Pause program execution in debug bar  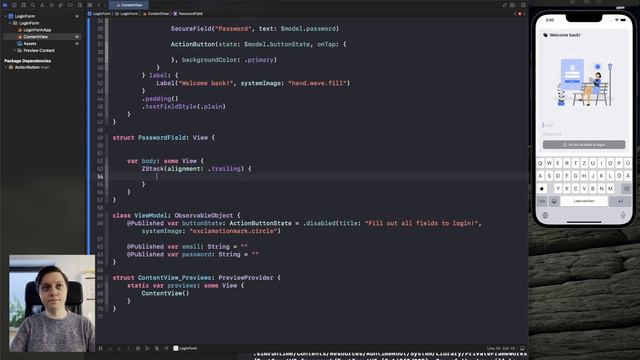pos(100,348)
